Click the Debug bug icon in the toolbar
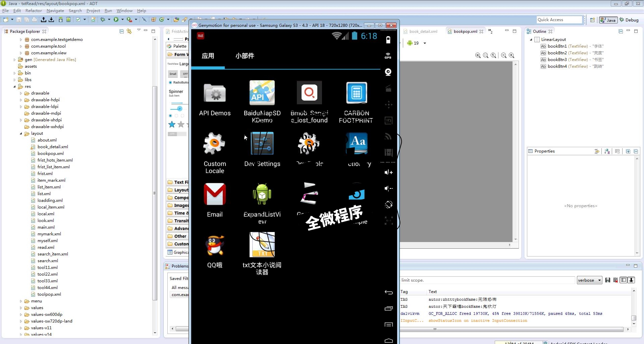 (x=103, y=19)
